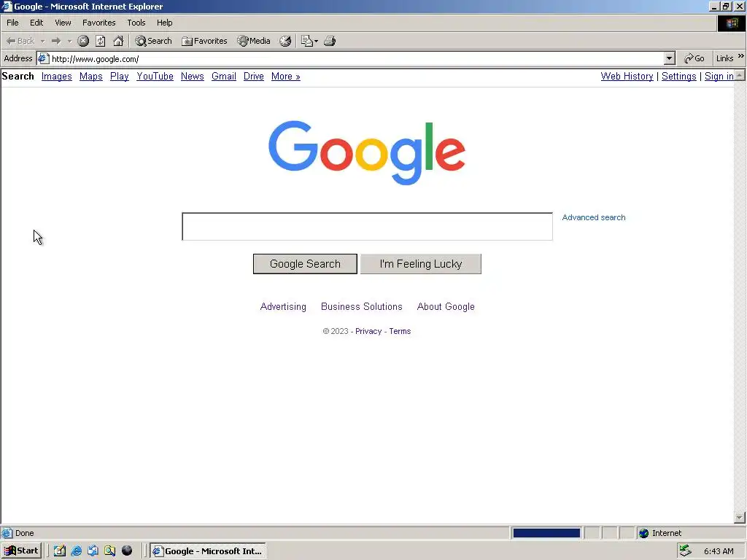Open the Gmail link
The image size is (747, 560).
click(x=224, y=76)
